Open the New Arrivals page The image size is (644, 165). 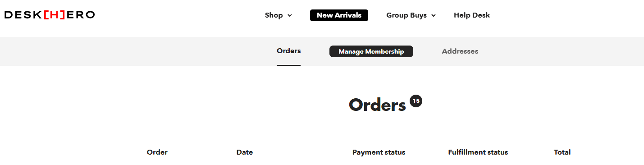(x=339, y=15)
